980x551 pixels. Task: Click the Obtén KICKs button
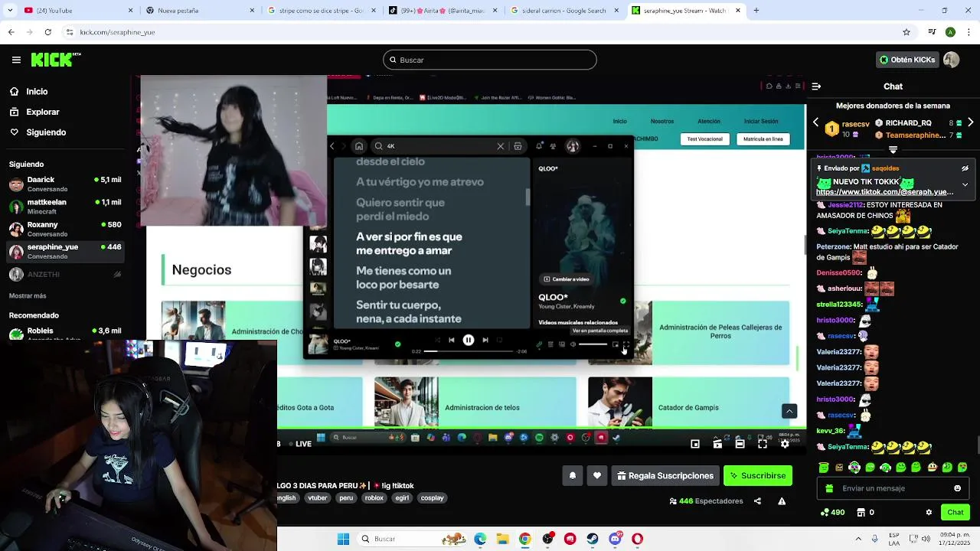pyautogui.click(x=907, y=60)
